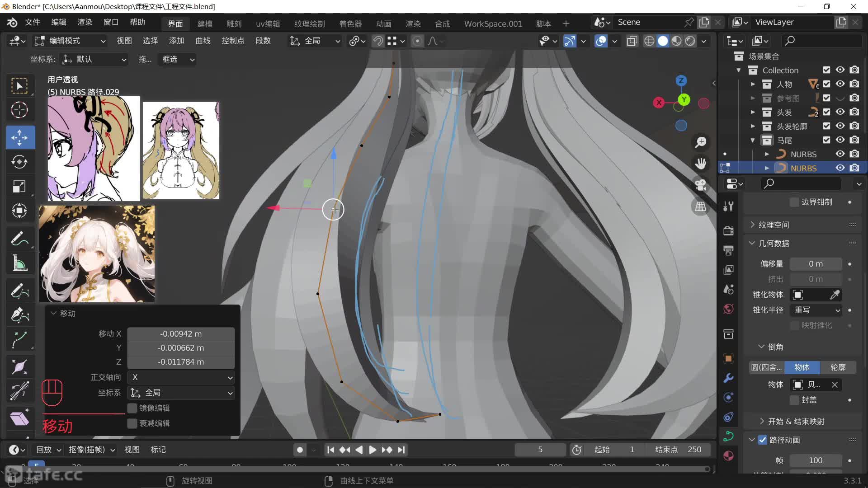This screenshot has width=868, height=488.
Task: Uncheck 马尾 collection checkbox
Action: pos(826,140)
